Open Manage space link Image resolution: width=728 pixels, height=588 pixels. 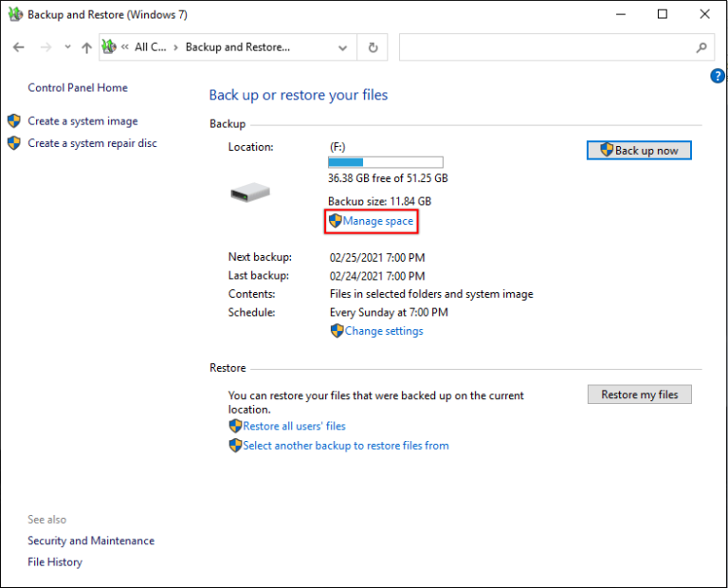click(378, 221)
